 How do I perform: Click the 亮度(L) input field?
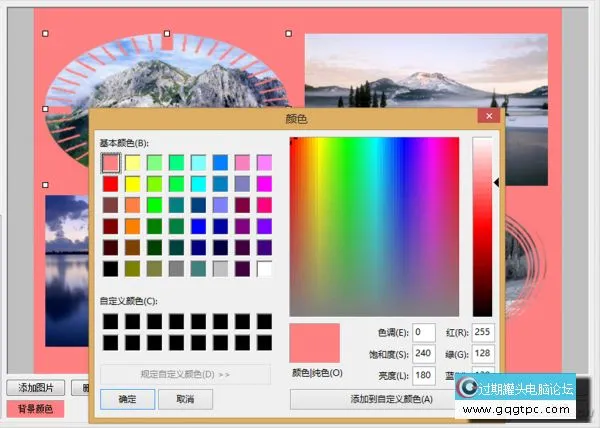pyautogui.click(x=424, y=376)
